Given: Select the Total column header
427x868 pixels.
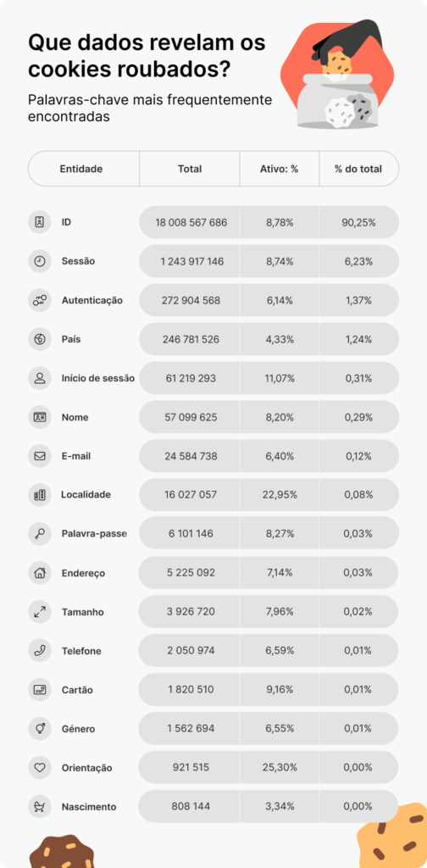Looking at the screenshot, I should click(190, 169).
